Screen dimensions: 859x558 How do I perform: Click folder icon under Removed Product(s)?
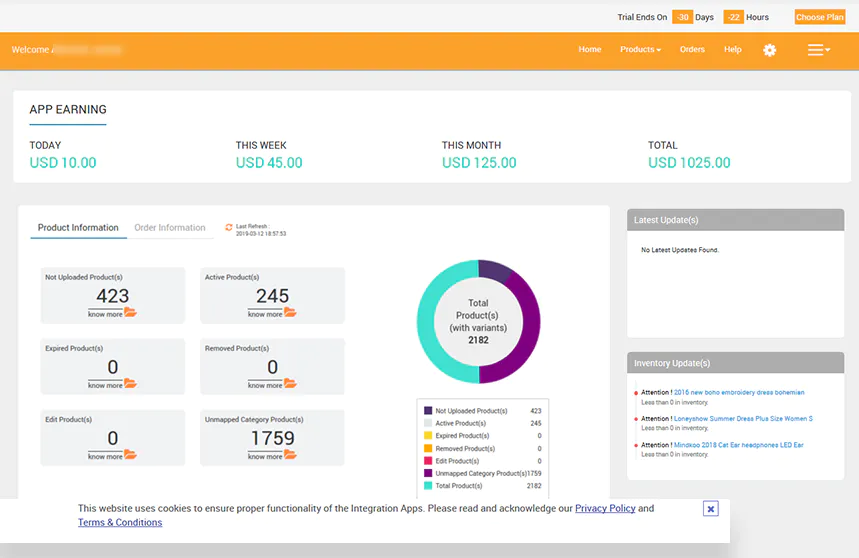tap(290, 384)
